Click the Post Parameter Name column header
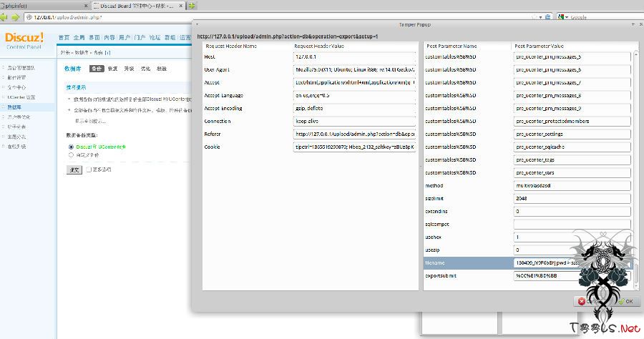Image resolution: width=644 pixels, height=339 pixels. (x=467, y=46)
